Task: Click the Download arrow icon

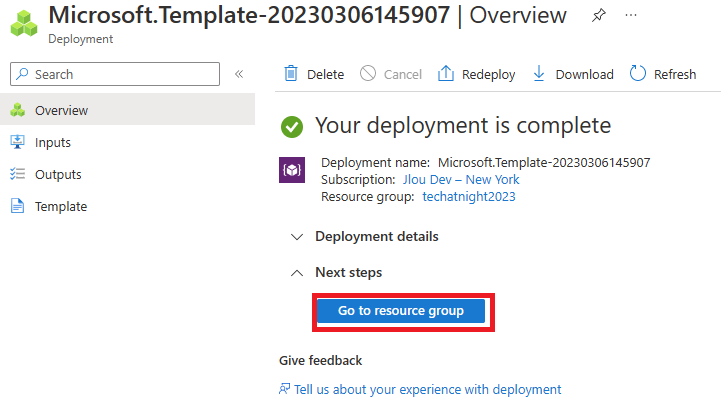Action: pos(539,74)
